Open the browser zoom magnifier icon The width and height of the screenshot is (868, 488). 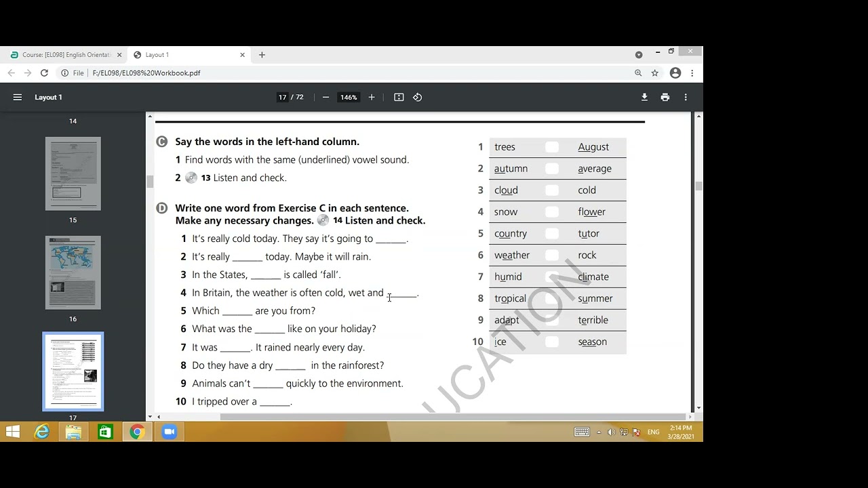point(638,73)
